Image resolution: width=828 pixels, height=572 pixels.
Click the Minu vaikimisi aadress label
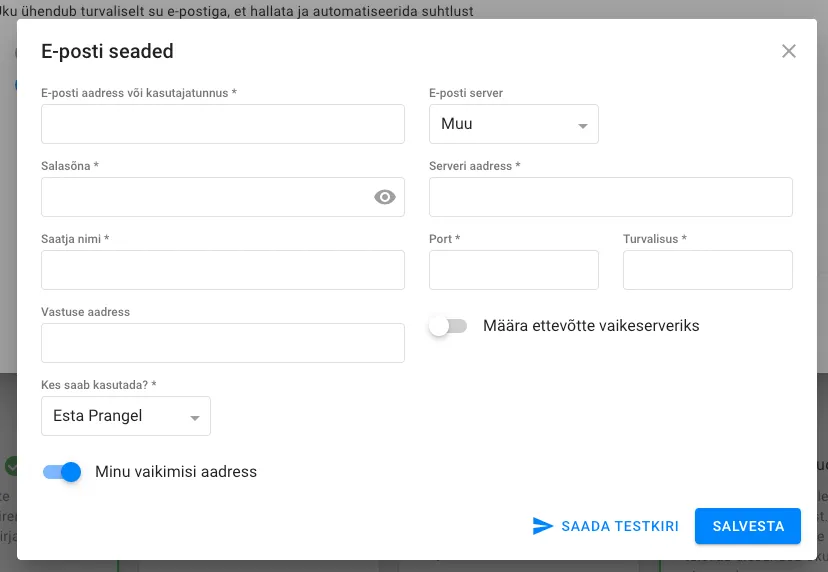176,472
